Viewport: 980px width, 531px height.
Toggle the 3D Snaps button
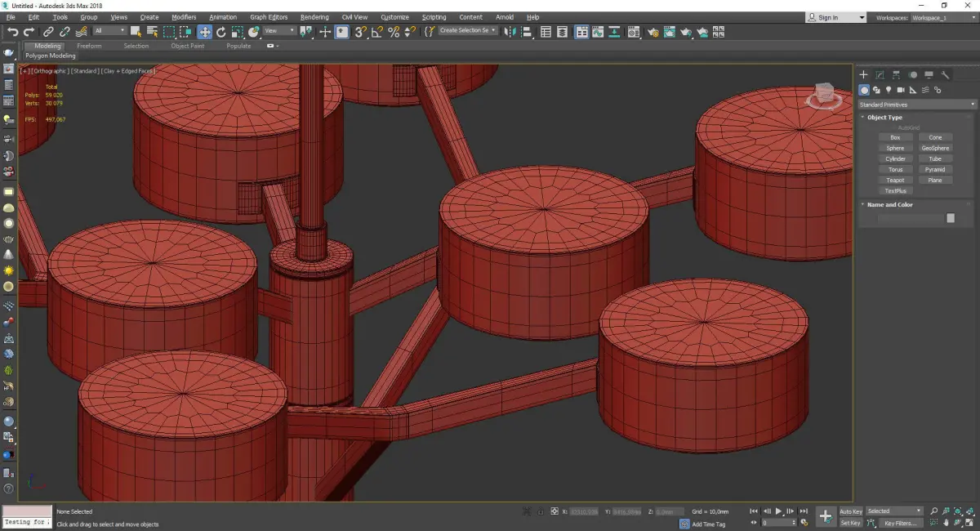(359, 32)
